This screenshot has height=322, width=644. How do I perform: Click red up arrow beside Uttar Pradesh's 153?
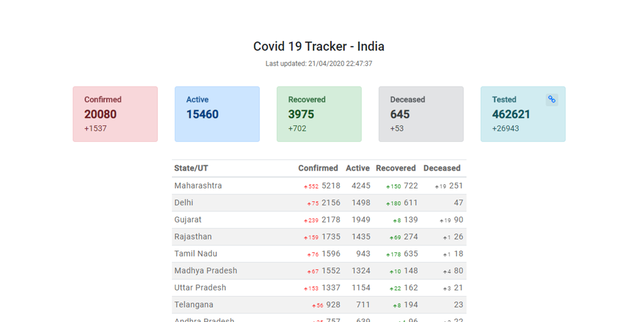[x=305, y=288]
